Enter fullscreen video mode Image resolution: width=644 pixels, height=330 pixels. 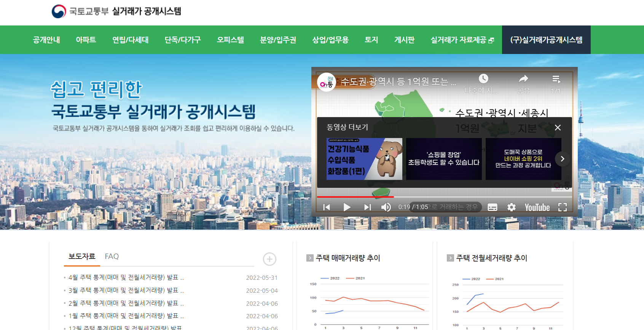pyautogui.click(x=563, y=207)
